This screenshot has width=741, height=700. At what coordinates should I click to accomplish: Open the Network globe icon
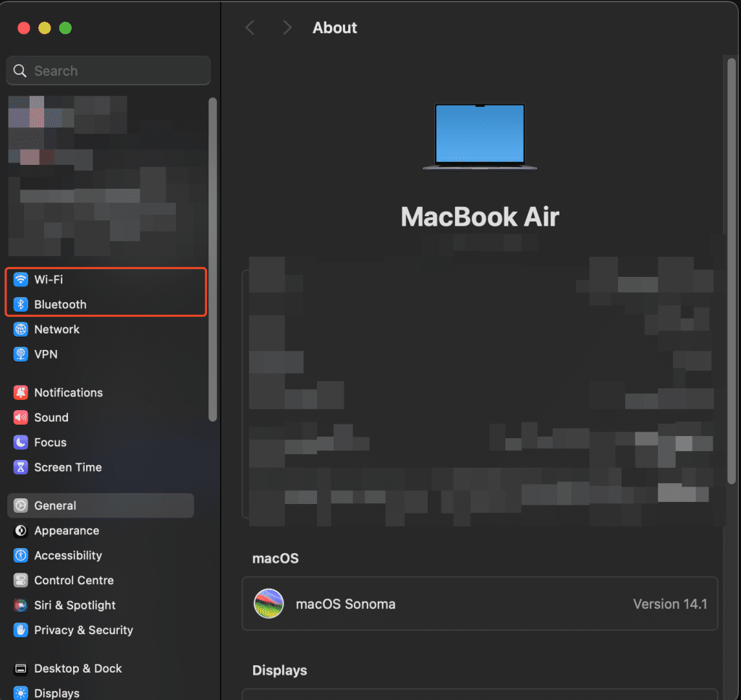pos(21,330)
